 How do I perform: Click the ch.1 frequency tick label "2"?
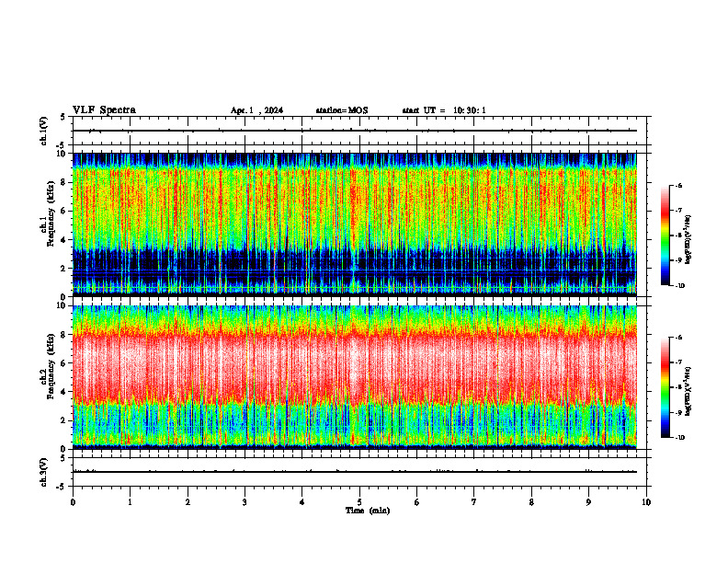[63, 269]
